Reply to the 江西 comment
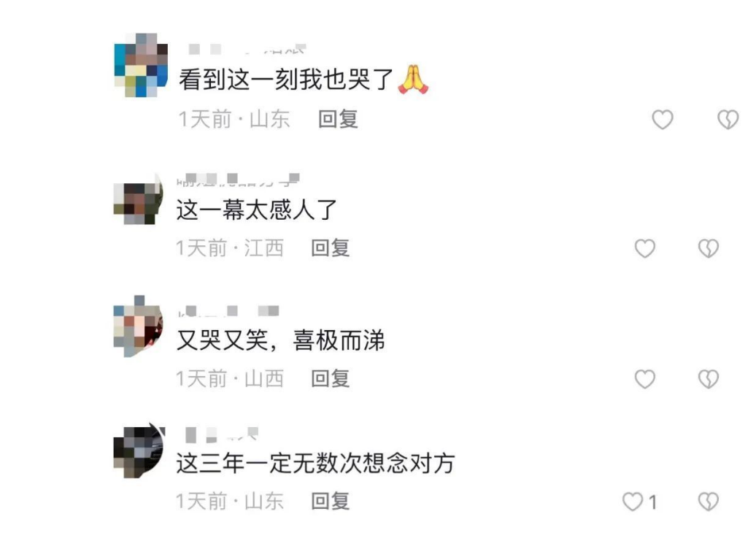The height and width of the screenshot is (541, 756). tap(331, 248)
